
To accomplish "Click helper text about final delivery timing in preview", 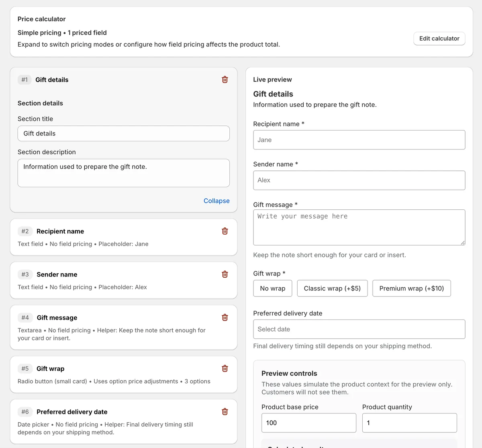I will tap(343, 346).
